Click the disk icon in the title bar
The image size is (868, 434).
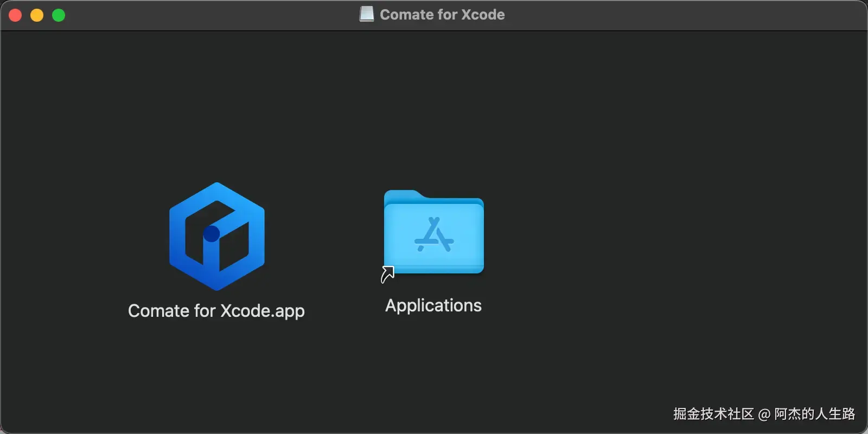pos(367,15)
